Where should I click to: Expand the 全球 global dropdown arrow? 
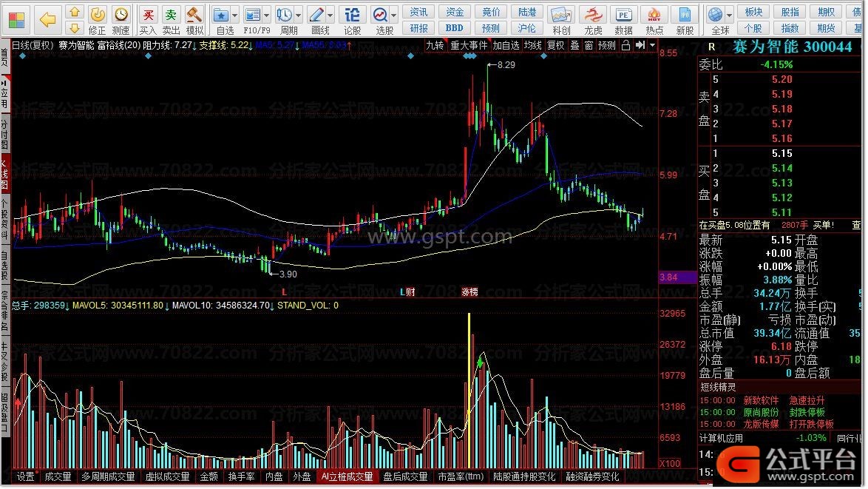pos(730,15)
